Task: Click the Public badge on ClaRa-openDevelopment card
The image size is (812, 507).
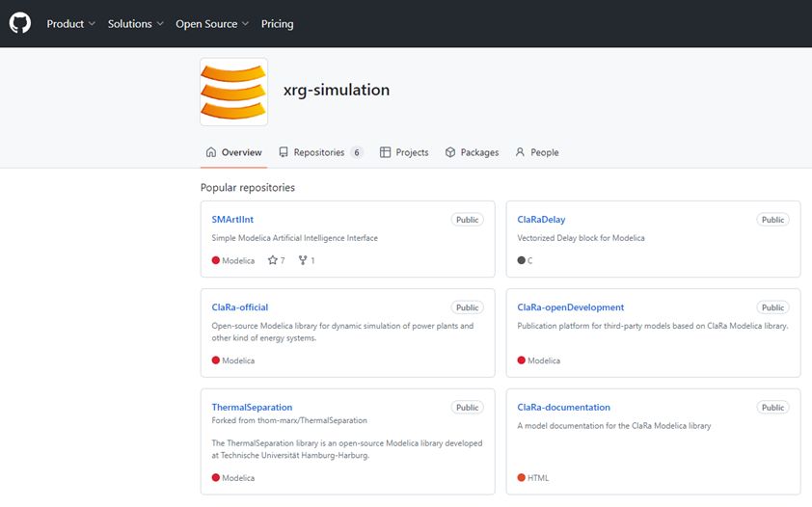Action: [772, 307]
